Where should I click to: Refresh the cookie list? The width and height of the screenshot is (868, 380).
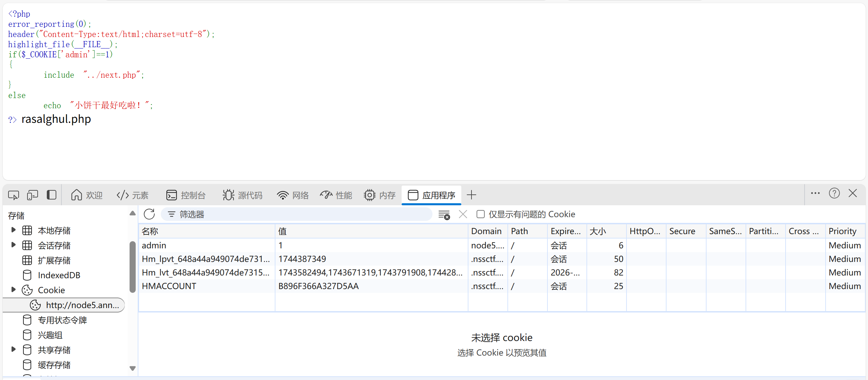click(x=149, y=214)
